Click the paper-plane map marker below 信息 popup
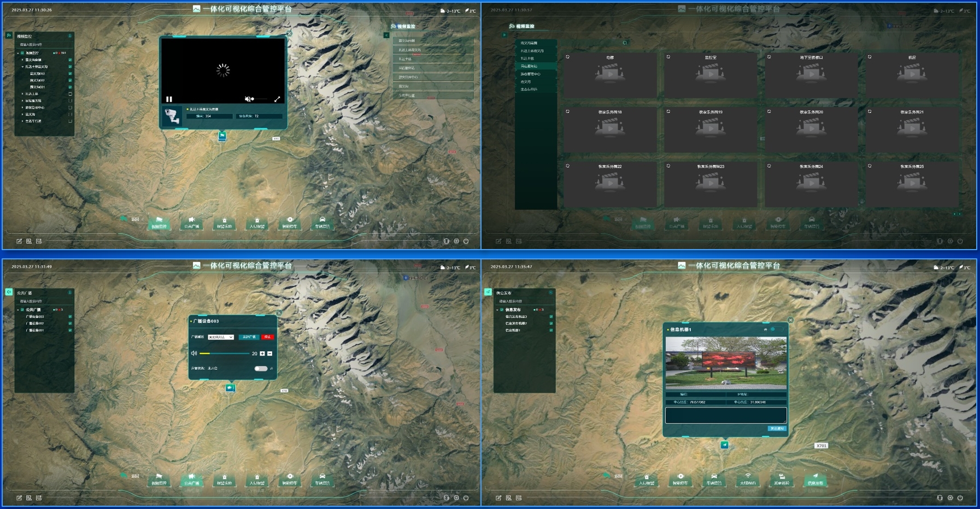Viewport: 980px width, 509px height. pyautogui.click(x=724, y=445)
